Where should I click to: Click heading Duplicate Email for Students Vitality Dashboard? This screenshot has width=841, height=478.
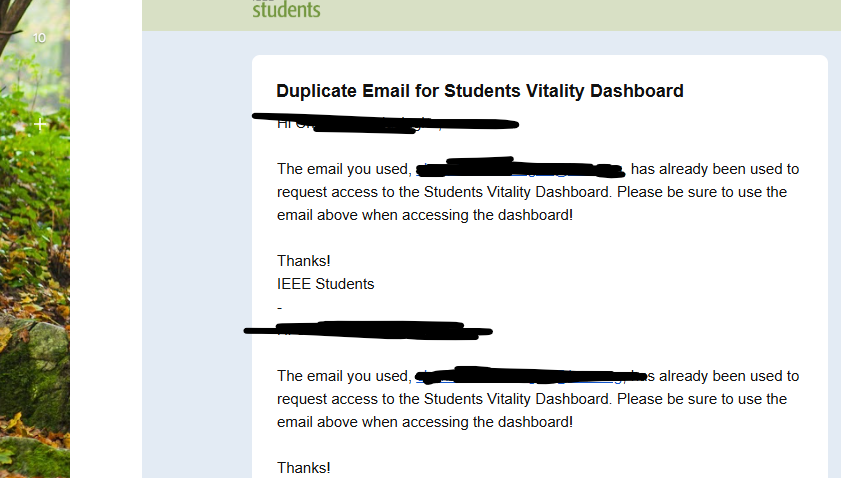(x=479, y=91)
